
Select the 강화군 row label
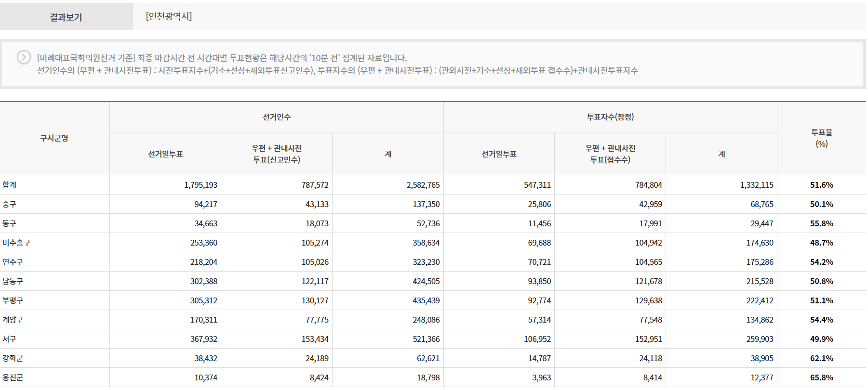click(13, 358)
